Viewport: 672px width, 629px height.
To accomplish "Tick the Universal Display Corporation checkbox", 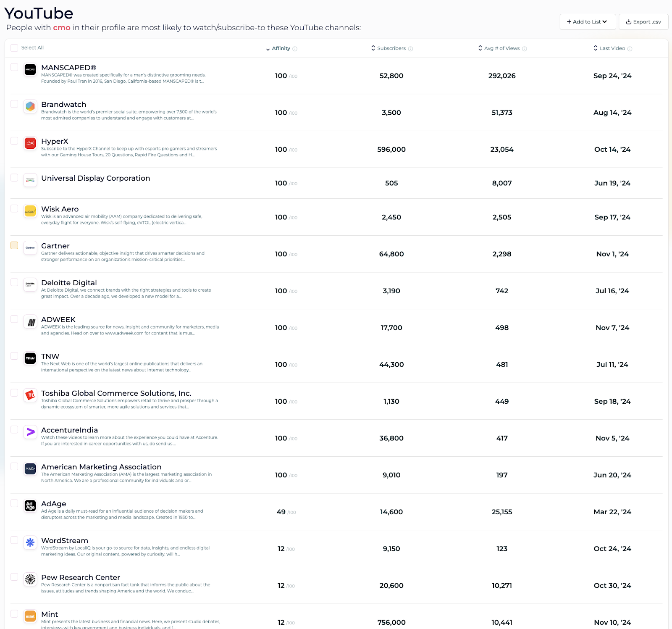I will 14,178.
